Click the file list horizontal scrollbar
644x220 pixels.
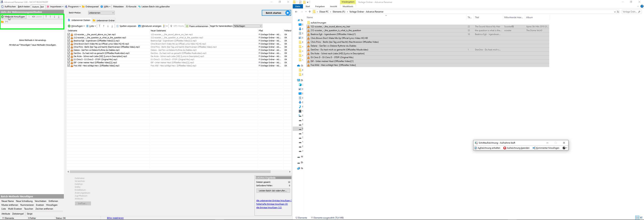[x=170, y=172]
